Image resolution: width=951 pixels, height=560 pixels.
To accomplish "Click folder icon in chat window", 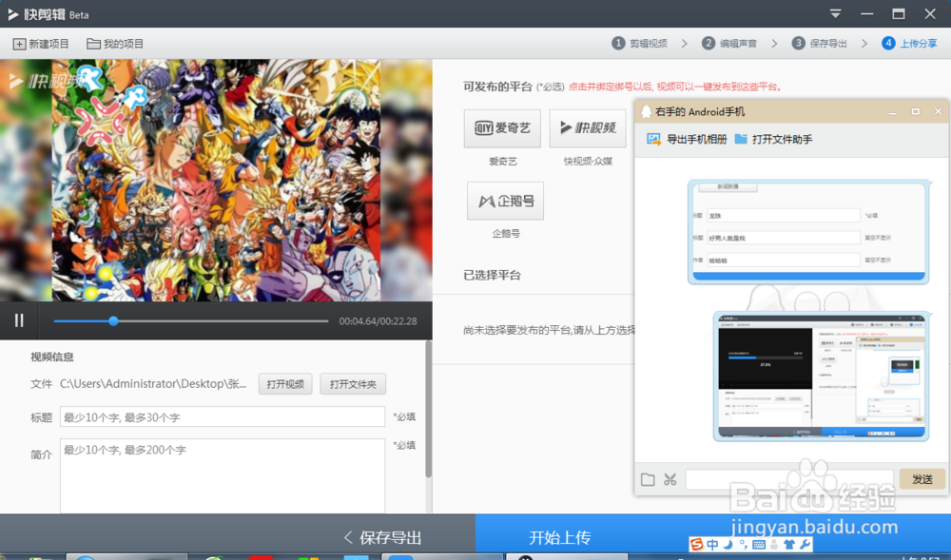I will tap(648, 479).
